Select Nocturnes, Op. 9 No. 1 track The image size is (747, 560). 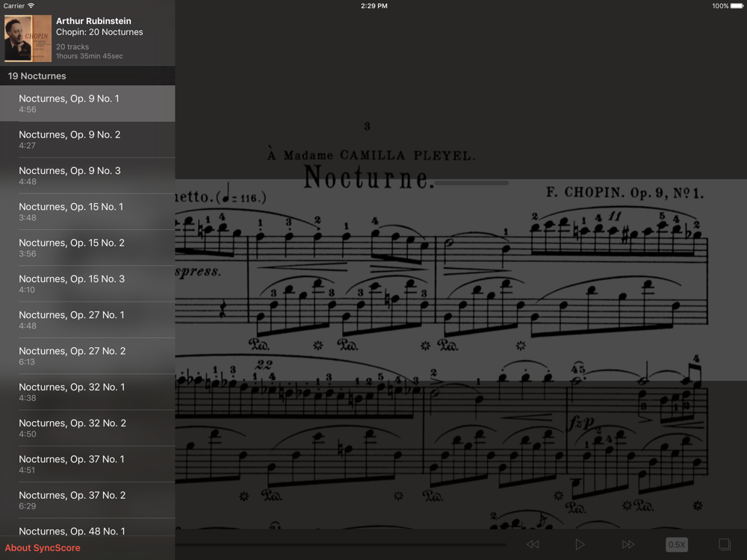coord(87,103)
